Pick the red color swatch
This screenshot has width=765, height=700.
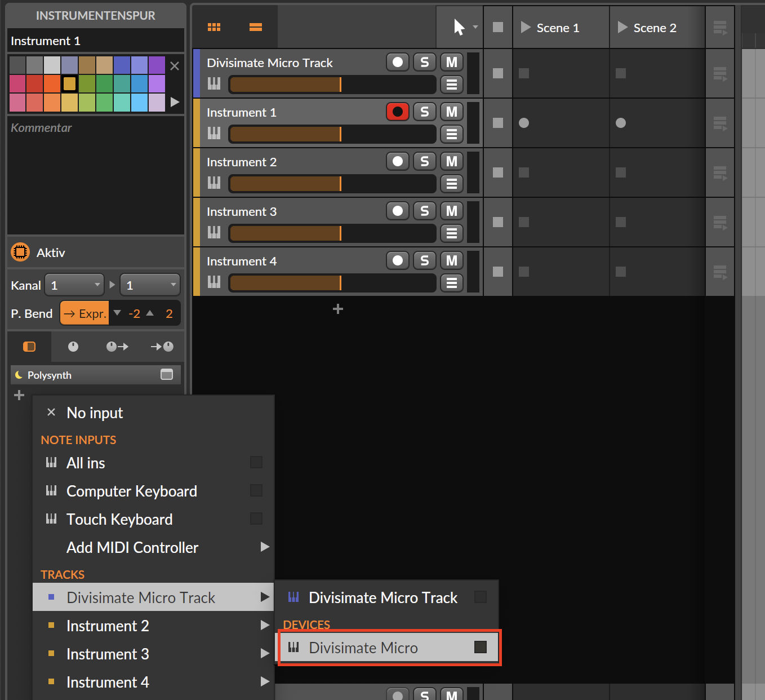point(35,84)
